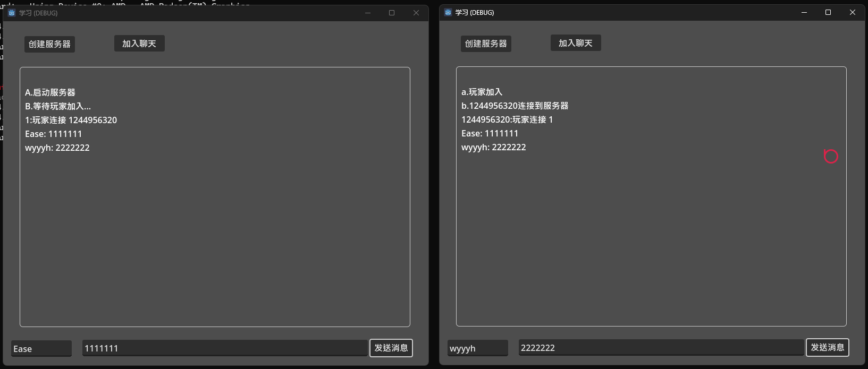Image resolution: width=868 pixels, height=369 pixels.
Task: Minimize the left 学习 (DEBUG) window
Action: click(x=367, y=13)
